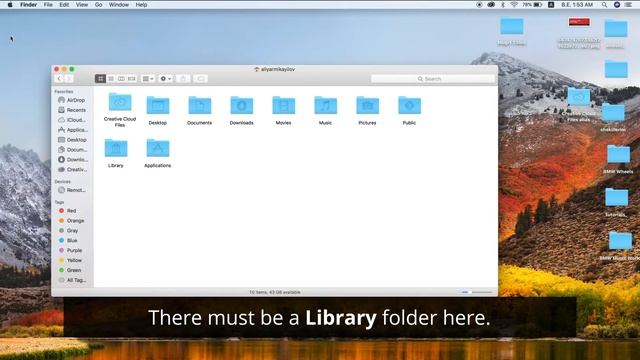Viewport: 640px width, 360px height.
Task: Open the File menu
Action: pyautogui.click(x=48, y=5)
